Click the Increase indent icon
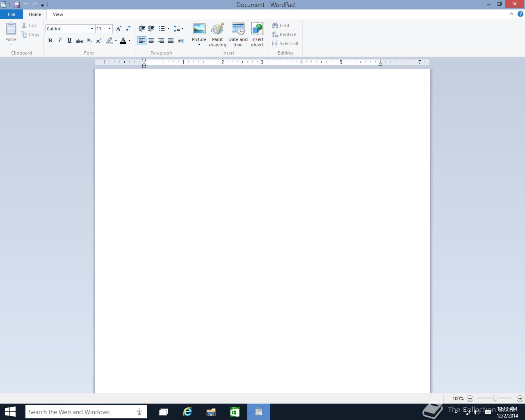525x420 pixels. coord(151,29)
